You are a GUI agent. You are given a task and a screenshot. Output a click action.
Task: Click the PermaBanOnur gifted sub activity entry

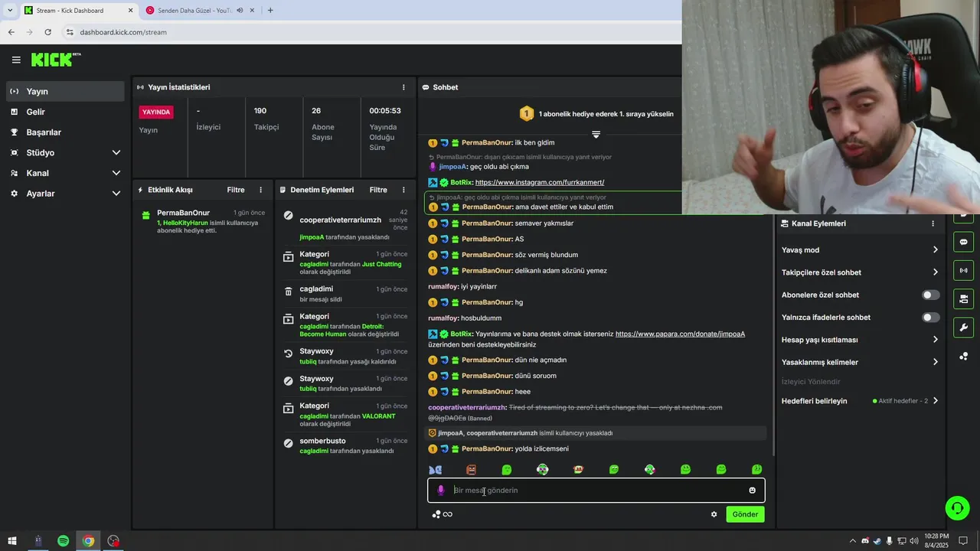[x=203, y=220]
